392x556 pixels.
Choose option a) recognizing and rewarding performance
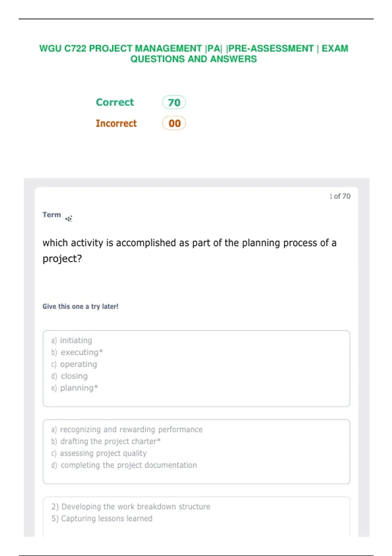[x=127, y=429]
